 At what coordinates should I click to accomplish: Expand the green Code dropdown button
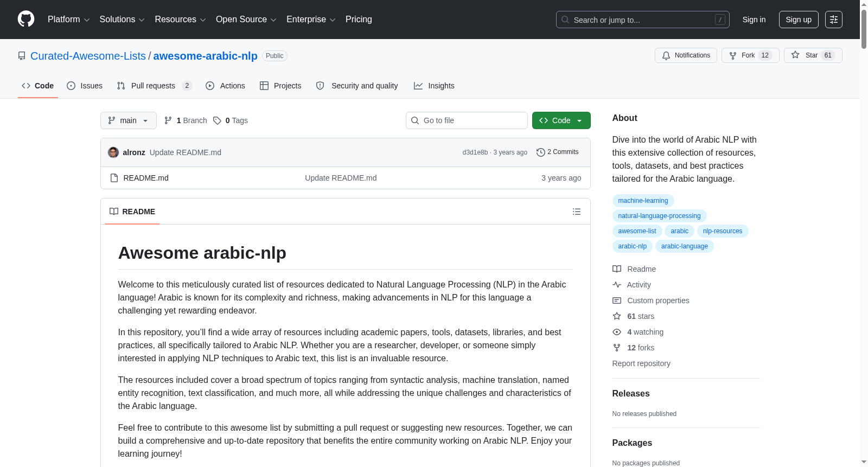[561, 120]
